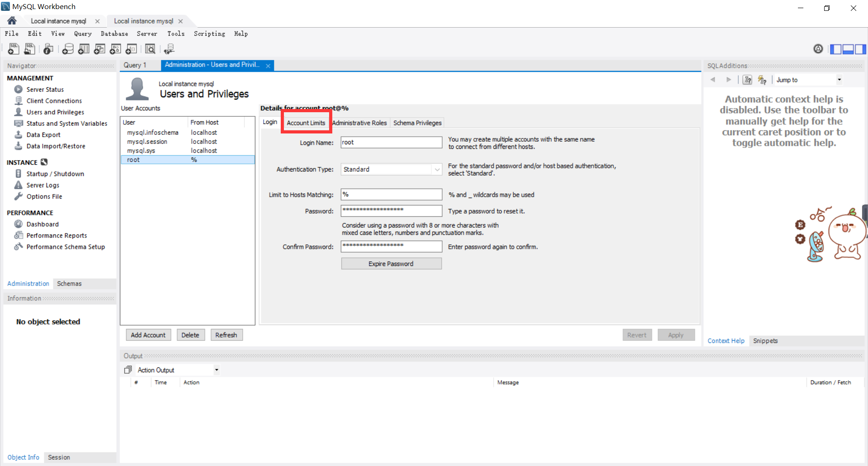Click the Data Export icon
The width and height of the screenshot is (868, 466).
[18, 134]
